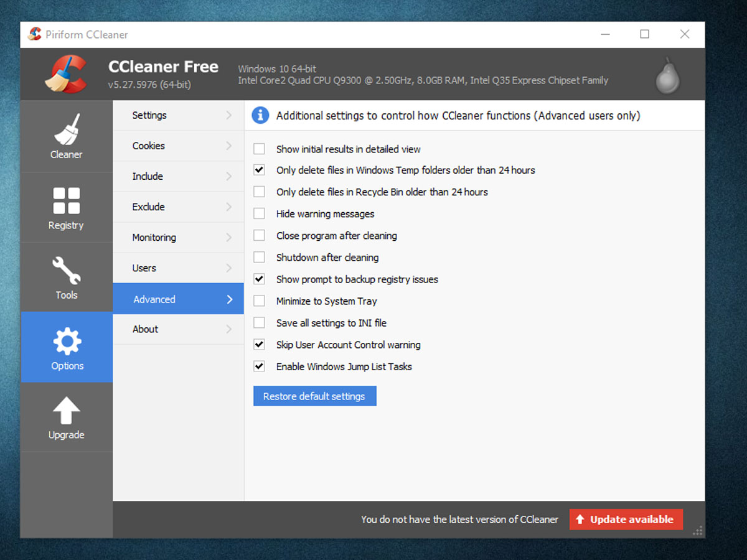Minimize the CCleaner window

click(x=604, y=34)
